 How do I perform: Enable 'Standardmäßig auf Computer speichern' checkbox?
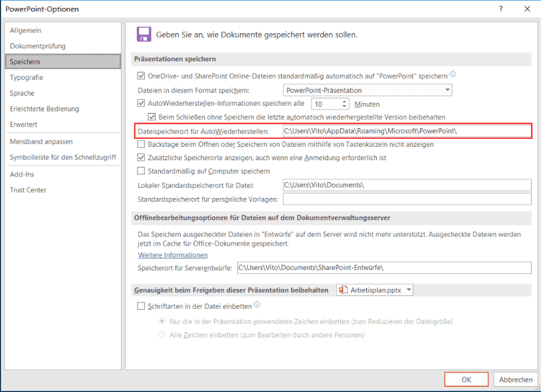click(x=141, y=171)
